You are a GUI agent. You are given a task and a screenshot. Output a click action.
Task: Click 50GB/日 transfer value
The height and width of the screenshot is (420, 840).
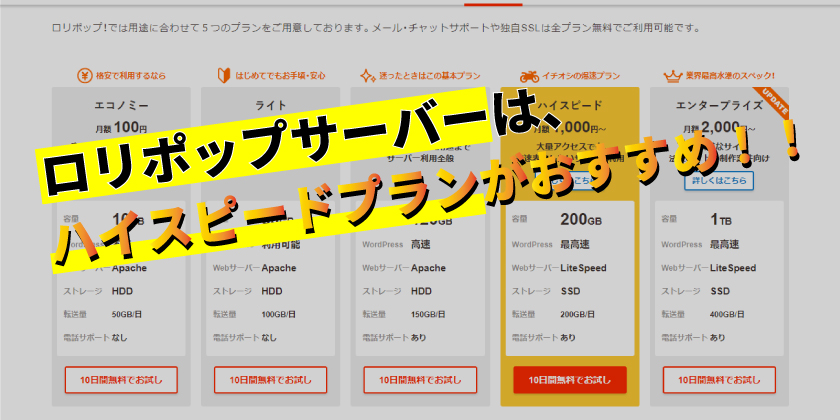(129, 314)
